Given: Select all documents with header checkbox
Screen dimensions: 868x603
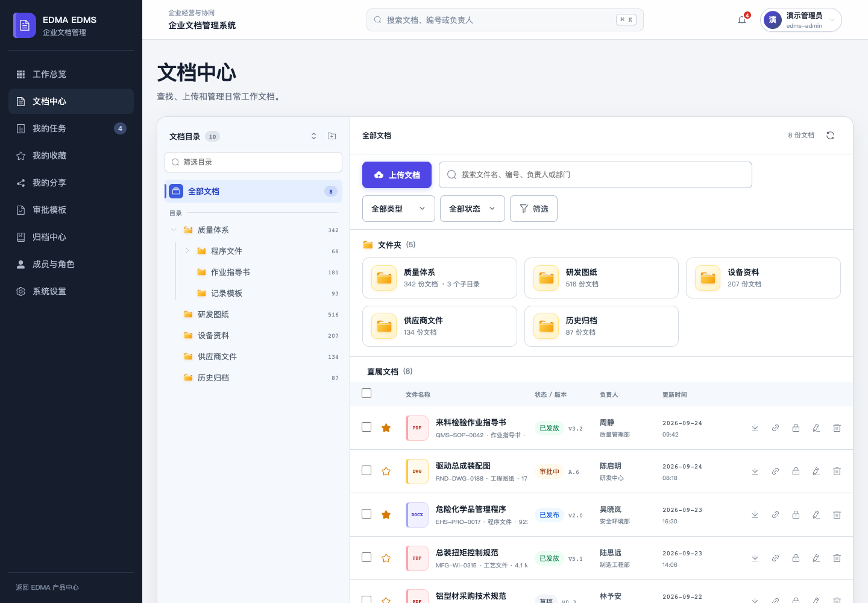Looking at the screenshot, I should 366,393.
